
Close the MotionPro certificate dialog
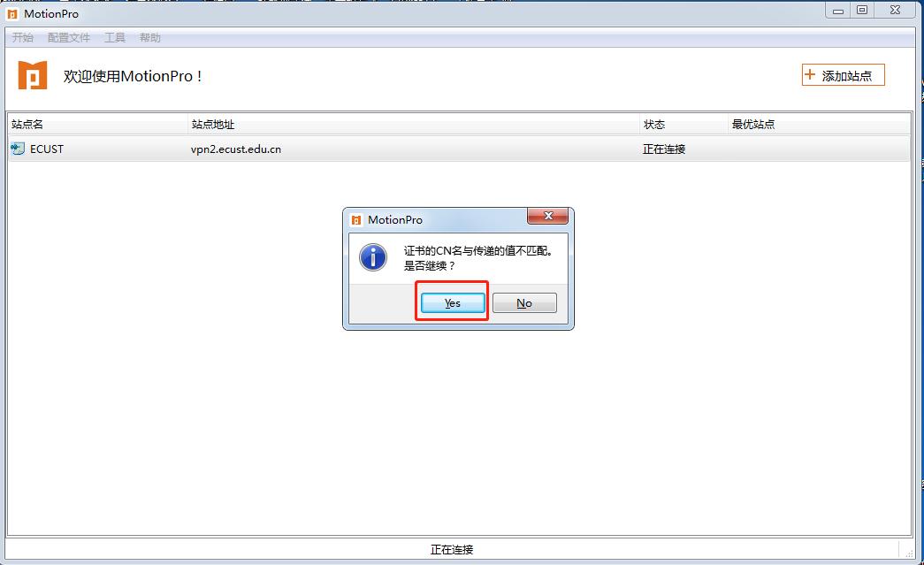(x=547, y=217)
